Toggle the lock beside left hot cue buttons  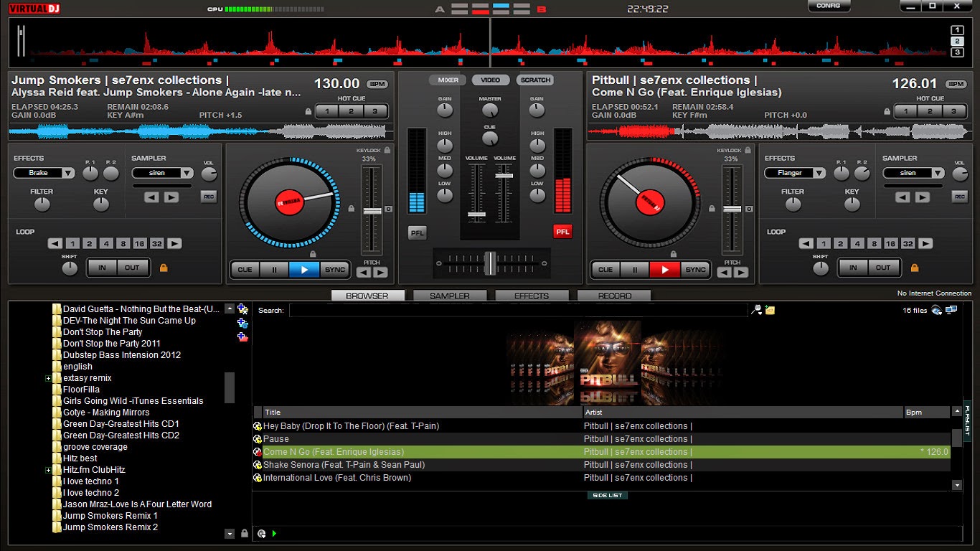tap(308, 111)
